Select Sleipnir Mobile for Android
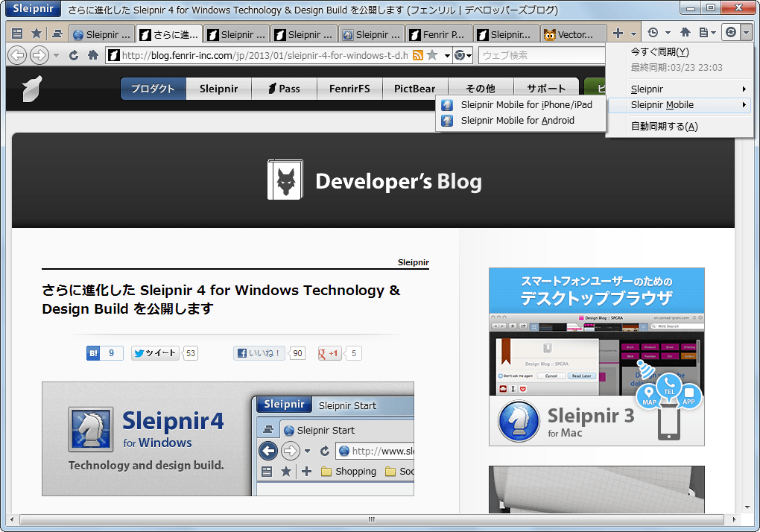Image resolution: width=760 pixels, height=532 pixels. pos(521,120)
